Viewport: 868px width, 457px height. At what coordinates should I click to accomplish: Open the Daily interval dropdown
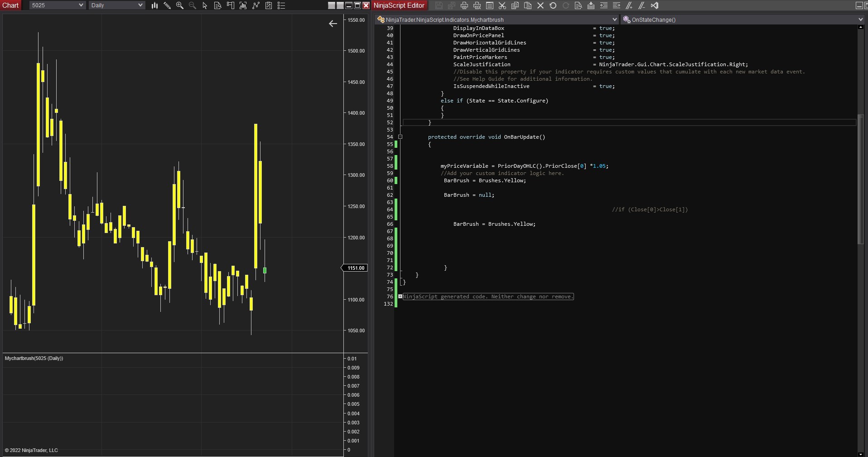(x=116, y=5)
